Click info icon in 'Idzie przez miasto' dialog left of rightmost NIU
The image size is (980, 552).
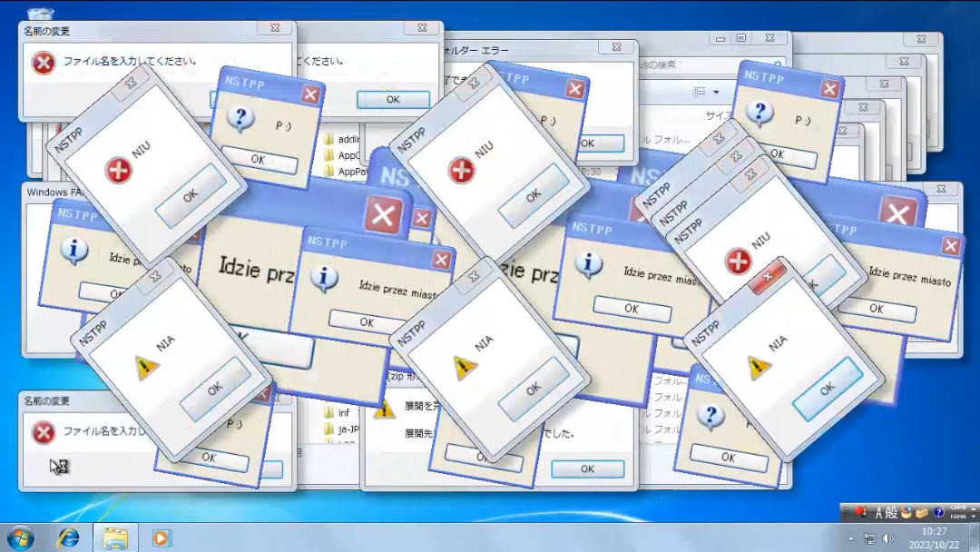588,264
